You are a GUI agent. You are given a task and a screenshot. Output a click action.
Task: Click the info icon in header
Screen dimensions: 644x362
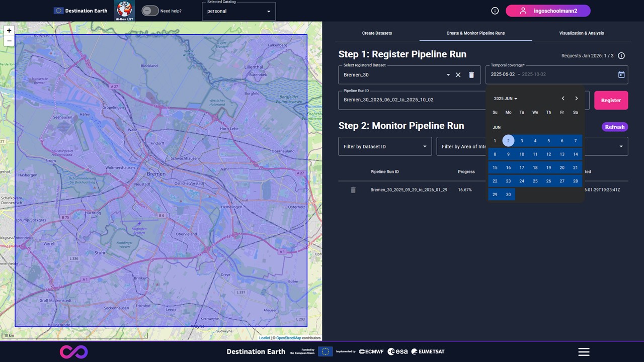click(495, 11)
